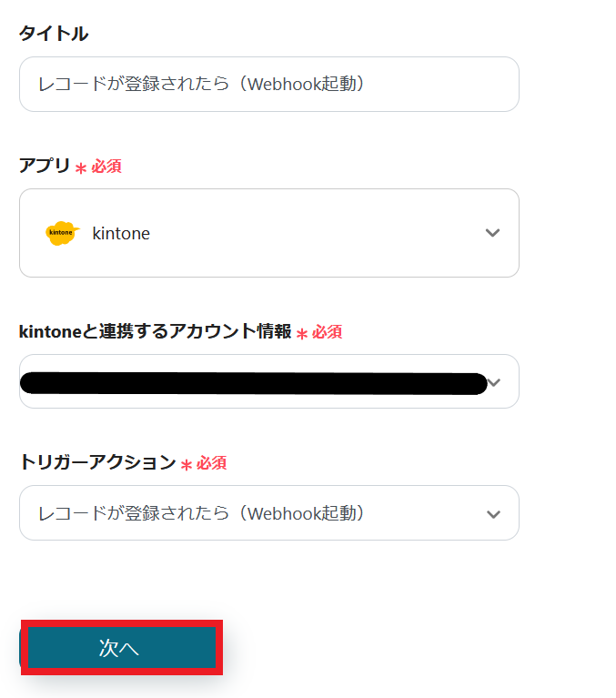Focus the タイトル input field
This screenshot has width=616, height=698.
click(268, 85)
